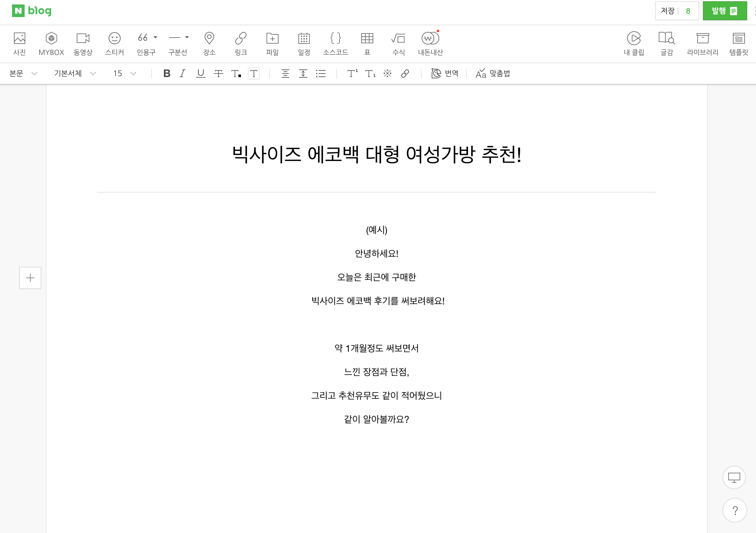
Task: Insert a 소스코드 code block
Action: coord(335,39)
